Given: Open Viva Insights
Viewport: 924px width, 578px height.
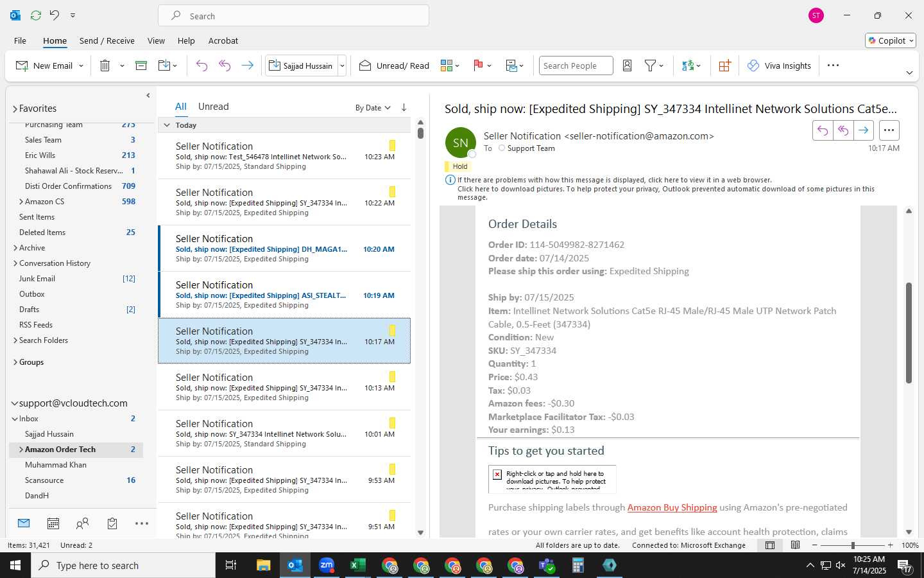Looking at the screenshot, I should 779,66.
